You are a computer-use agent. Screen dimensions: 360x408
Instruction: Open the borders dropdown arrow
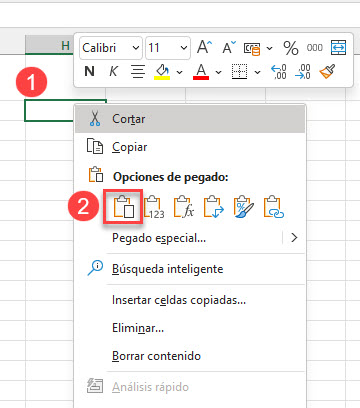[x=257, y=72]
